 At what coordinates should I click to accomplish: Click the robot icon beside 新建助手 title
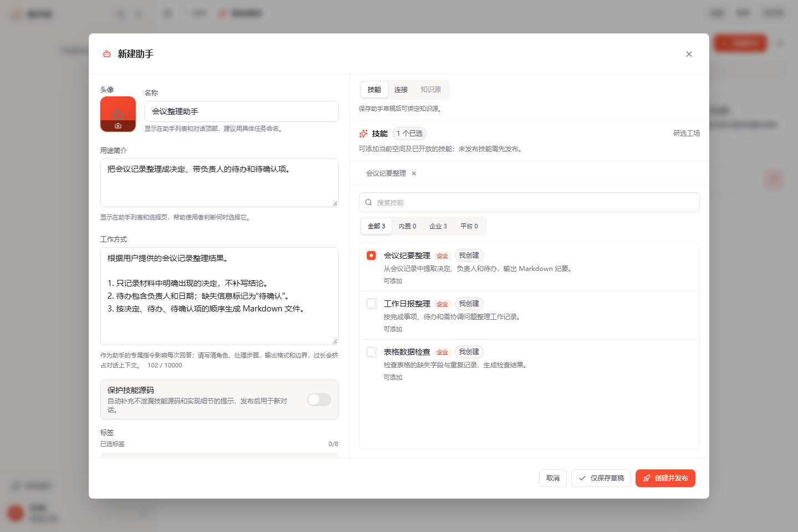[x=107, y=54]
